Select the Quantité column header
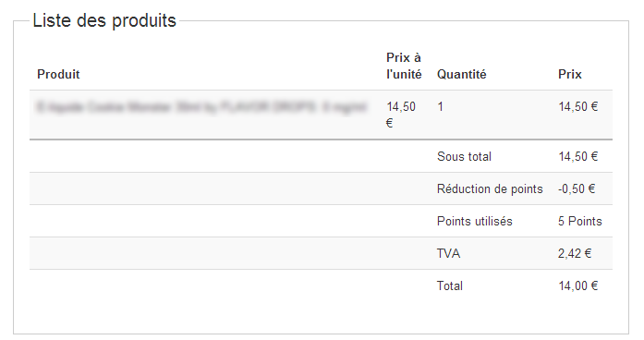 [x=461, y=74]
